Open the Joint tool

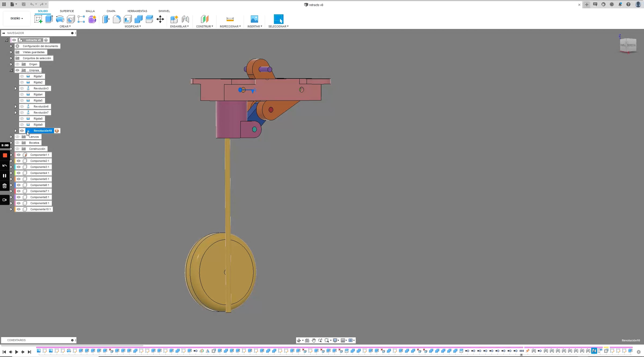[185, 19]
